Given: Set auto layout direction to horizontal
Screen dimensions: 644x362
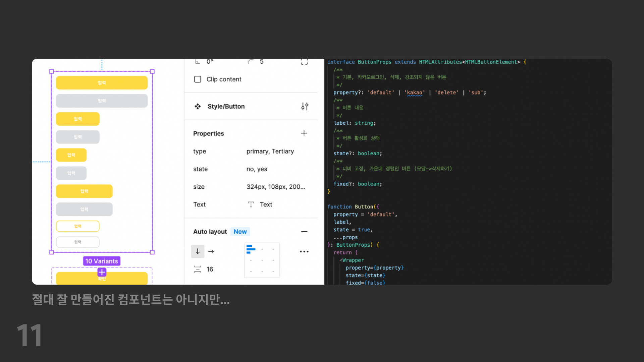Looking at the screenshot, I should click(x=211, y=251).
